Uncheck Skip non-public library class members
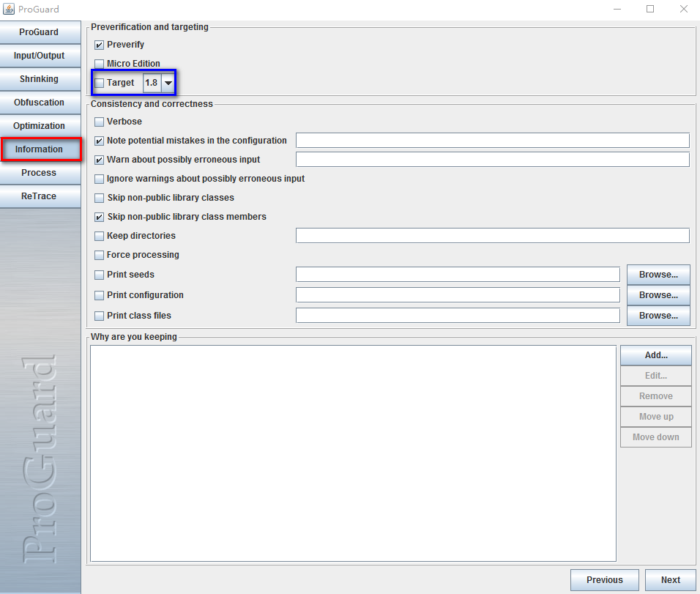This screenshot has height=594, width=700. point(99,217)
